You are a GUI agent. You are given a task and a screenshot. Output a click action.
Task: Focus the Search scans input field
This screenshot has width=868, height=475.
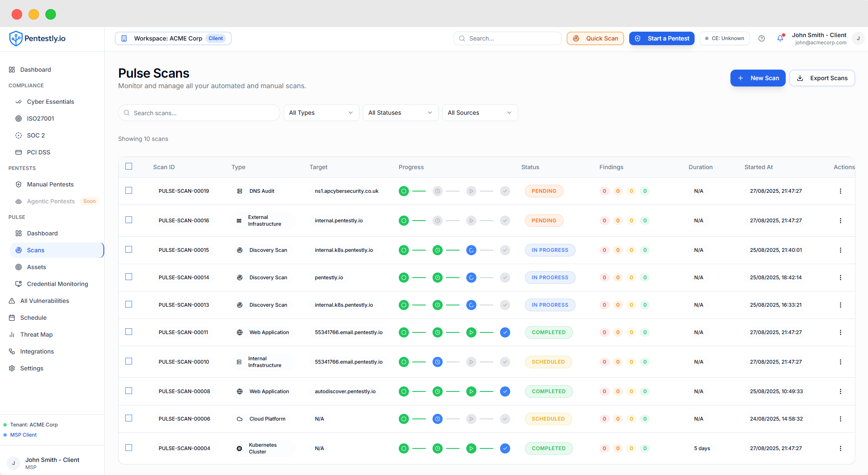click(x=199, y=113)
